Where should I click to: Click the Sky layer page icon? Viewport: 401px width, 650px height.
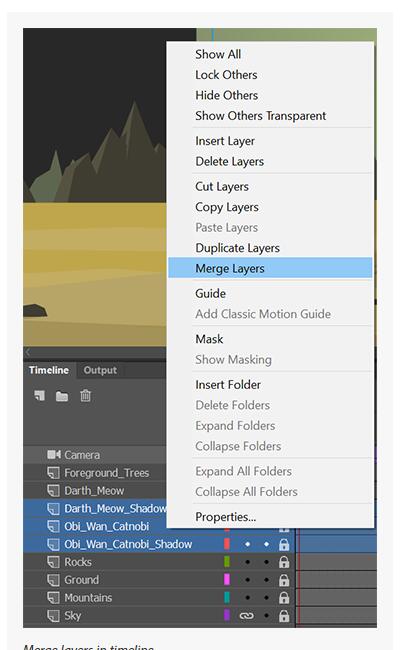click(53, 616)
